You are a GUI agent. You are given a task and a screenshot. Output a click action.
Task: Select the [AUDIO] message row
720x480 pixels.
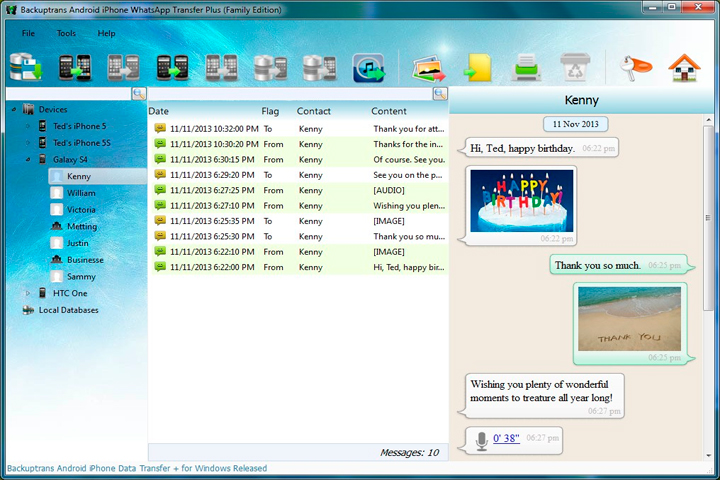pyautogui.click(x=300, y=190)
